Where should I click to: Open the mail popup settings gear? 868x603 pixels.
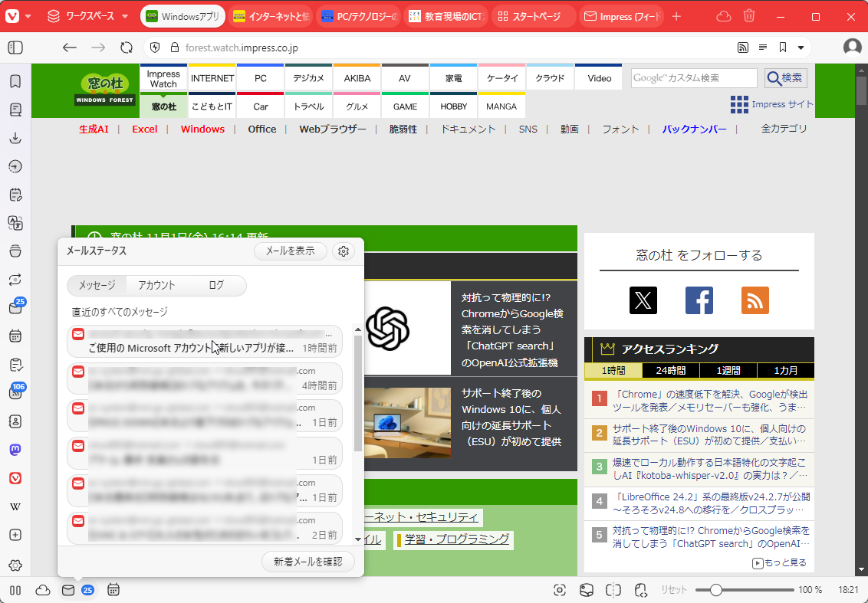tap(344, 251)
